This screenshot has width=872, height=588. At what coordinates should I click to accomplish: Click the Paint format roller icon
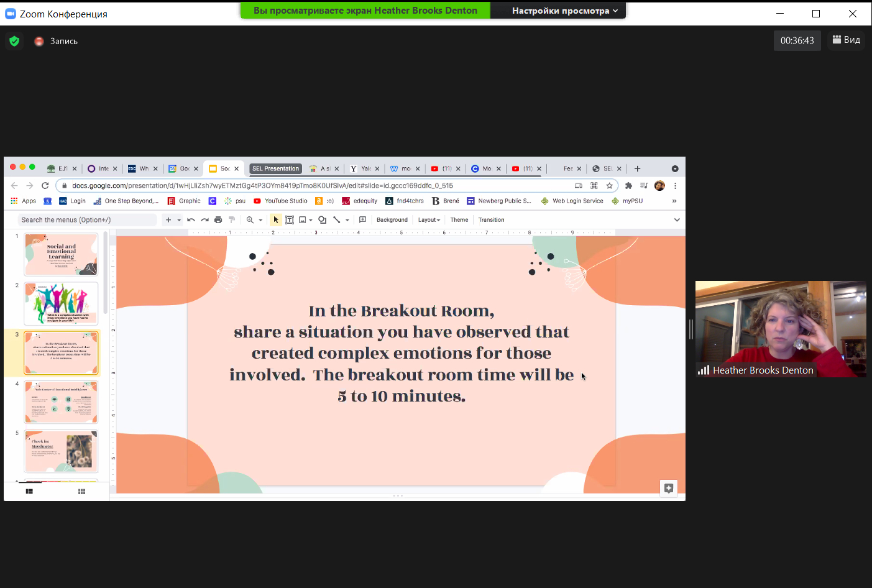click(x=232, y=220)
